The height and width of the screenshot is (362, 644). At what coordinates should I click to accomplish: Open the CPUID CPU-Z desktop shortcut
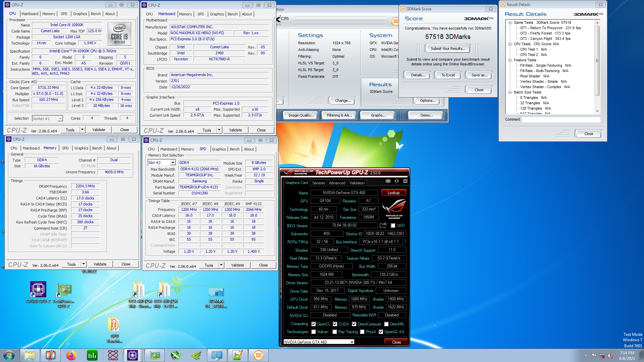pos(38,293)
